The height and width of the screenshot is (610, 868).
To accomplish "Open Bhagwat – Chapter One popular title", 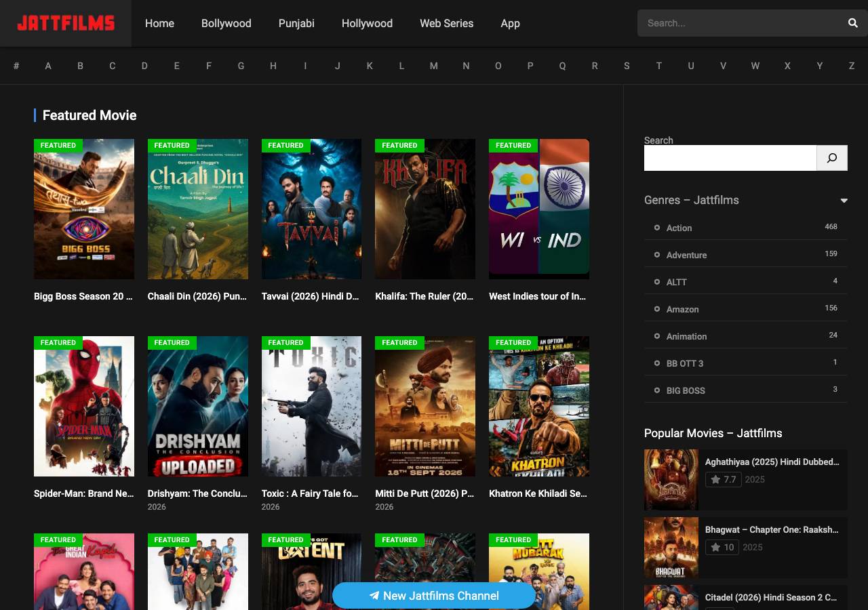I will click(772, 529).
